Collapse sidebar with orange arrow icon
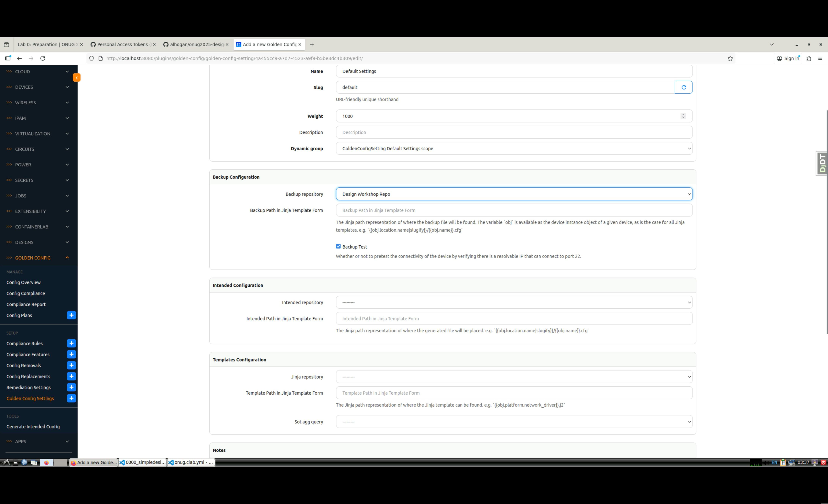The width and height of the screenshot is (828, 504). 77,78
